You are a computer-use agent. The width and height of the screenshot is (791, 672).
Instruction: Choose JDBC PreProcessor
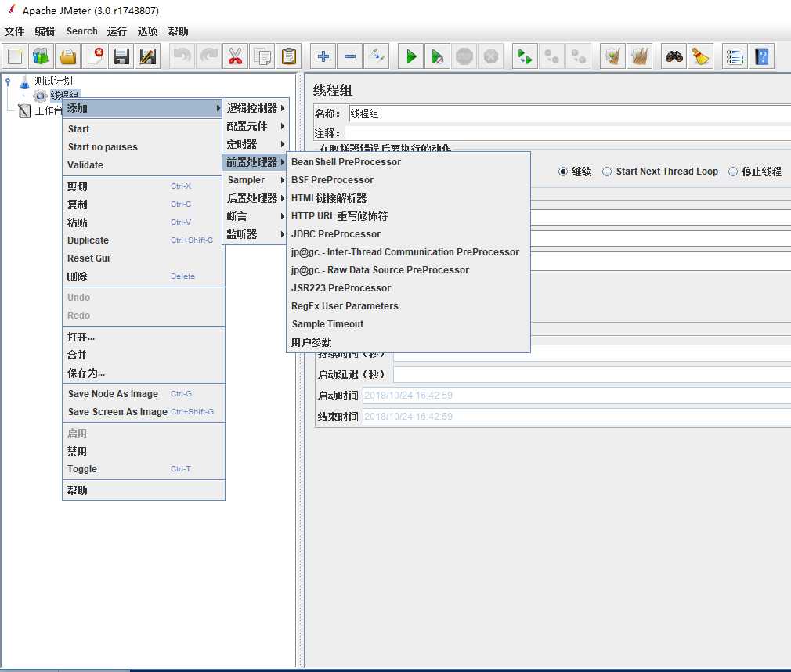408,234
